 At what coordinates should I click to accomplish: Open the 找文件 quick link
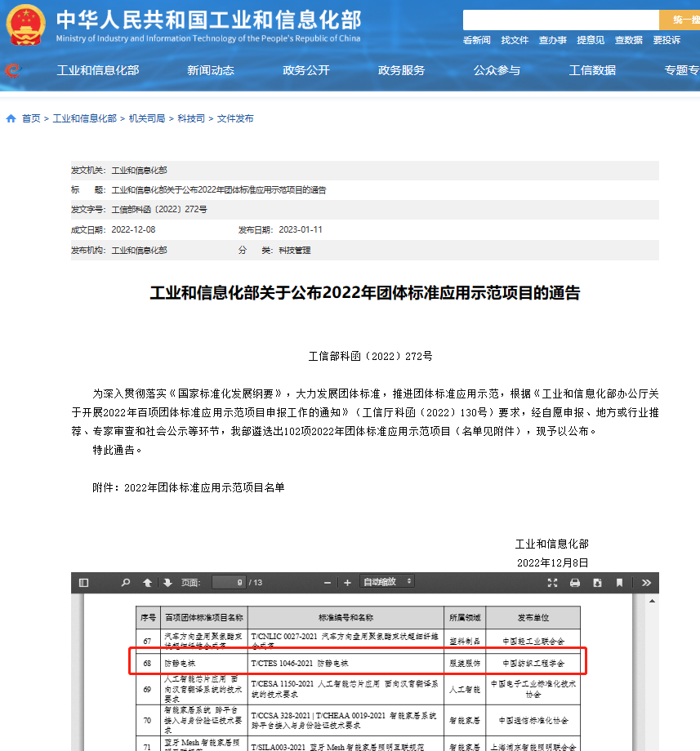515,39
